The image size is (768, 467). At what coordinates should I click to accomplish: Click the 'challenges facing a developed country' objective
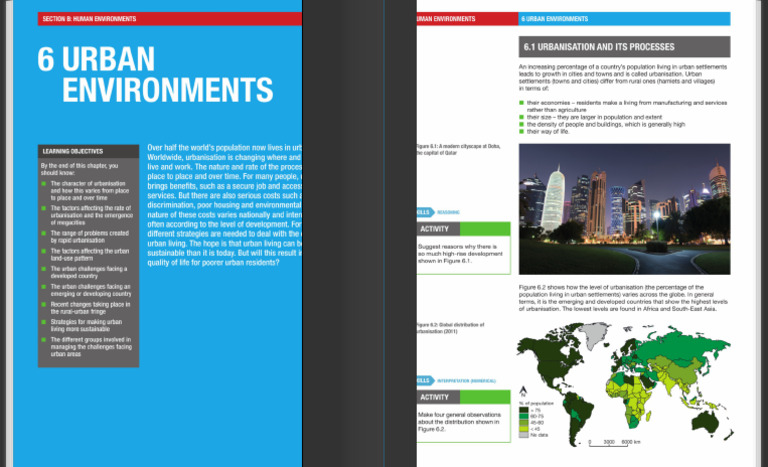(x=89, y=272)
